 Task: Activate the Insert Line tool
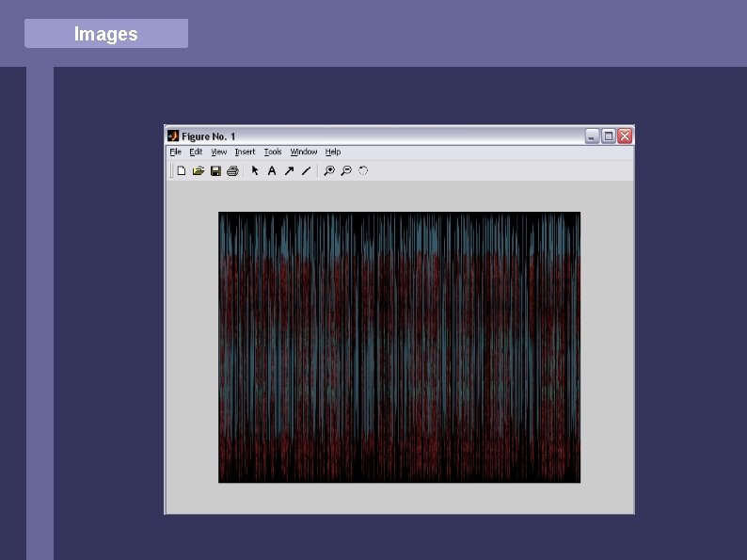pyautogui.click(x=306, y=170)
